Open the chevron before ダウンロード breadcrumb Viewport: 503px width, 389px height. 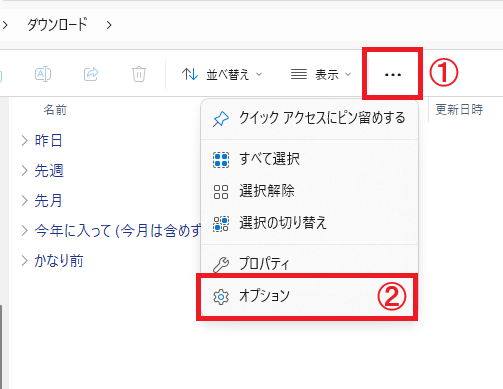click(5, 25)
